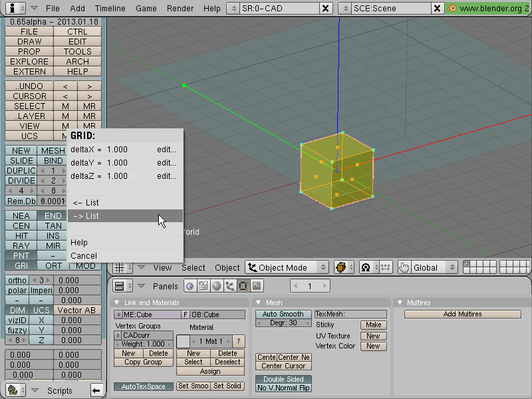Collapse the Mesh panel triangle
Screen dimensions: 532x399
[258, 303]
